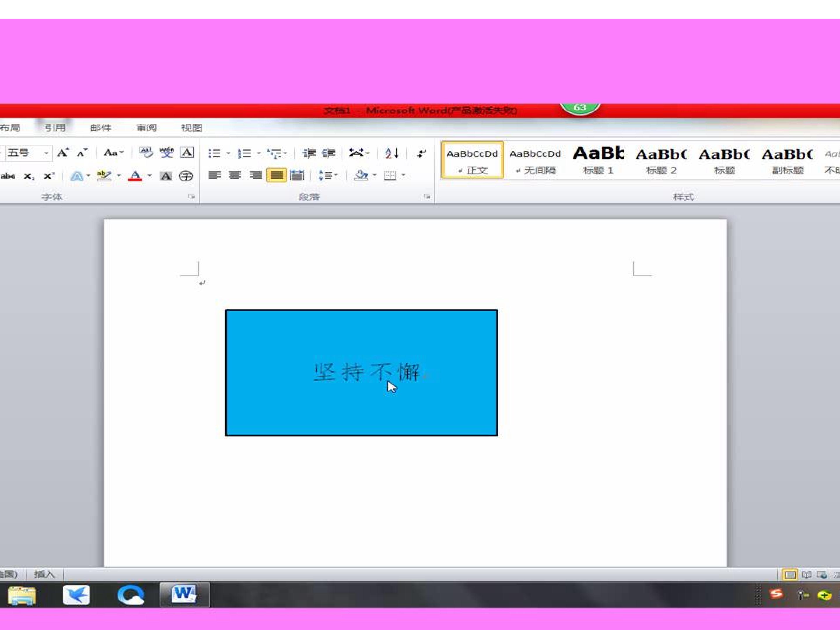
Task: Click 插入 mode in status bar
Action: [x=44, y=574]
